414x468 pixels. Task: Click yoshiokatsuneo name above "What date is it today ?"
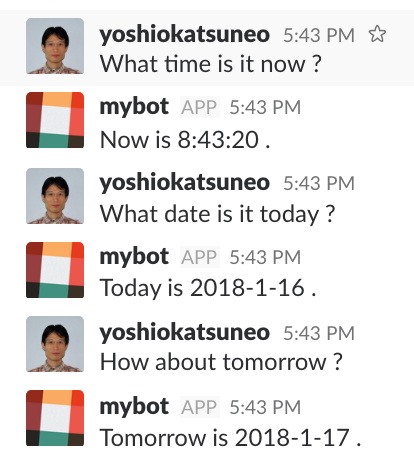(x=184, y=182)
